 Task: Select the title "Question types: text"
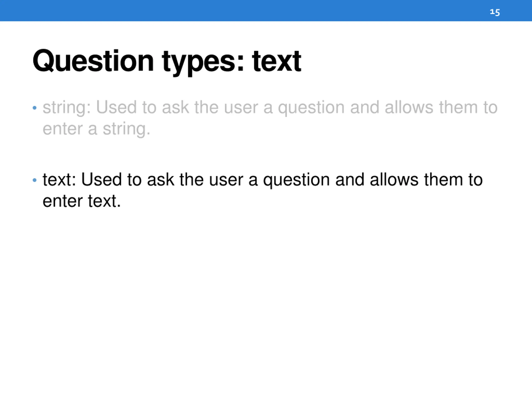[167, 61]
